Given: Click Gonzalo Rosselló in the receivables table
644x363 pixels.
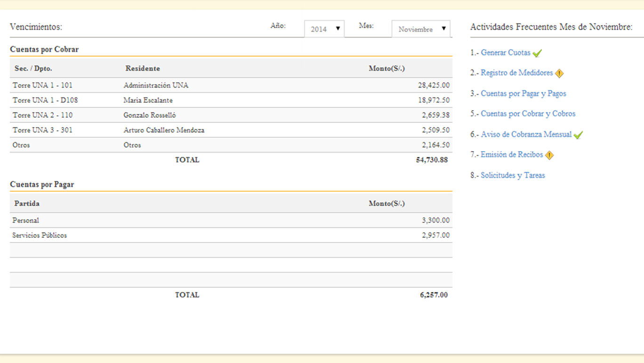Looking at the screenshot, I should [x=150, y=115].
